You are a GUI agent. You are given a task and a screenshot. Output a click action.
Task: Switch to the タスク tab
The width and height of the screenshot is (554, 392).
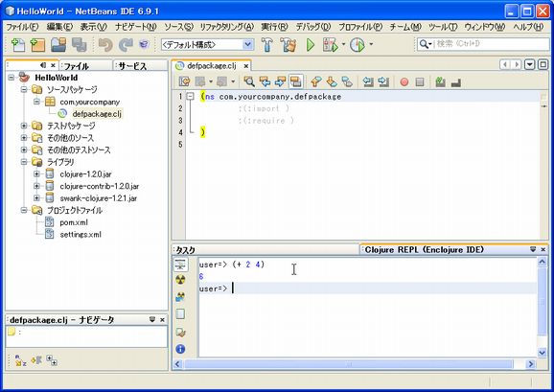265,250
